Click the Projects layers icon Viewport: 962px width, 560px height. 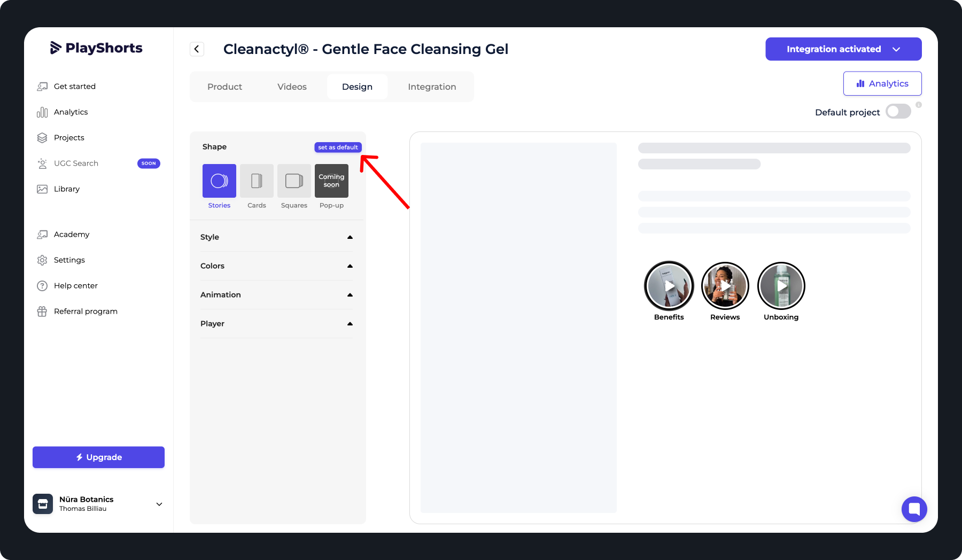click(x=42, y=138)
